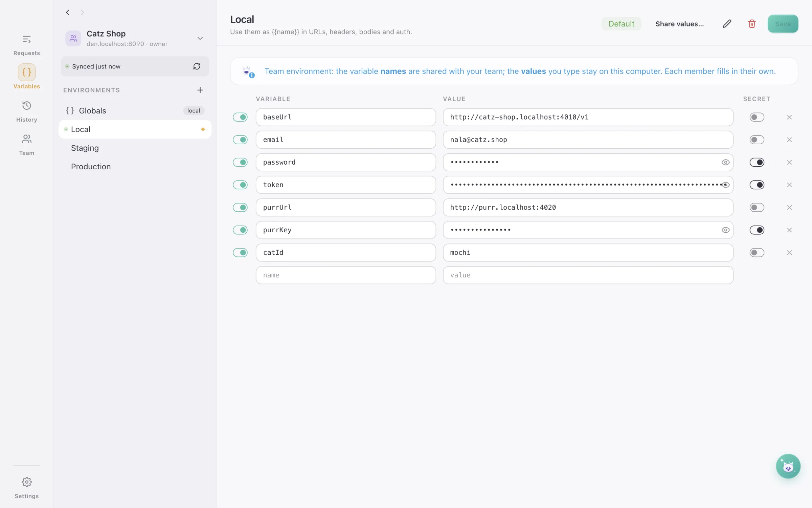Select the Staging environment
This screenshot has width=812, height=508.
tap(135, 148)
